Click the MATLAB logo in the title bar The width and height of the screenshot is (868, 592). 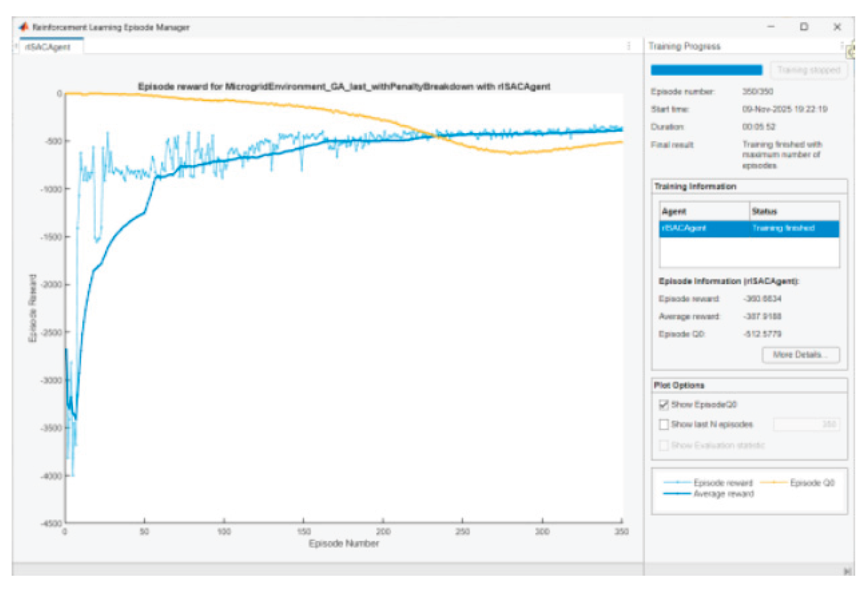point(24,27)
